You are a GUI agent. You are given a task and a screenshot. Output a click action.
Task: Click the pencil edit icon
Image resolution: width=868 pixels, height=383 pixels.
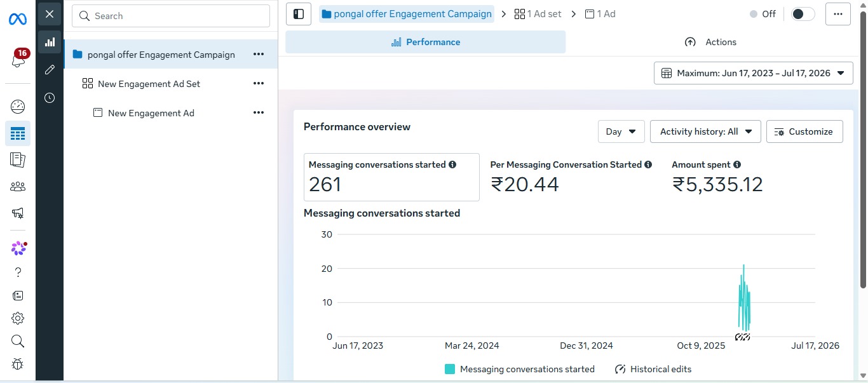[50, 70]
